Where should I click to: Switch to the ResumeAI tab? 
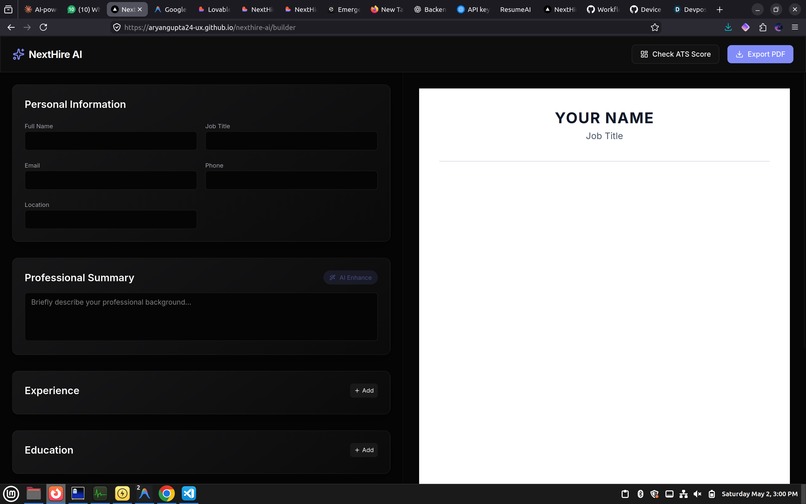[516, 9]
